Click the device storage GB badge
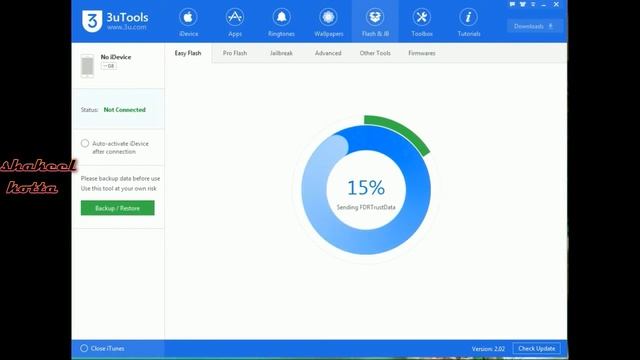The height and width of the screenshot is (360, 640). 109,66
